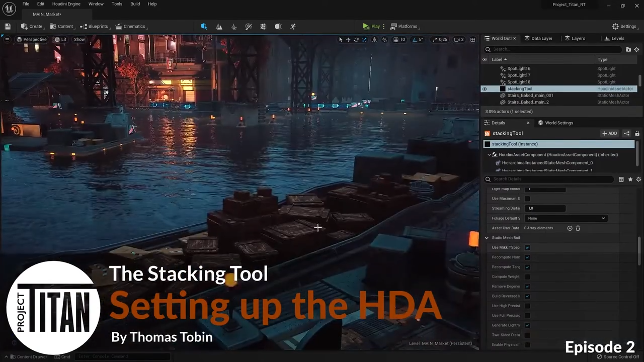Switch to the Layers tab
Screen dimensions: 644x362
coord(575,38)
